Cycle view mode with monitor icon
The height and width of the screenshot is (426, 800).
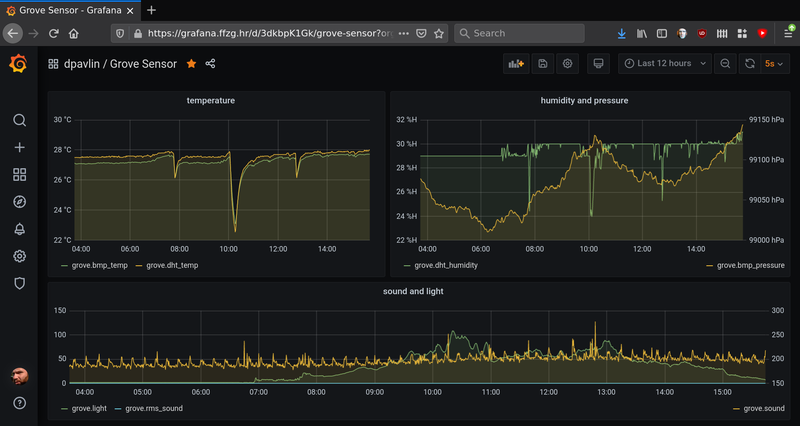pyautogui.click(x=598, y=64)
